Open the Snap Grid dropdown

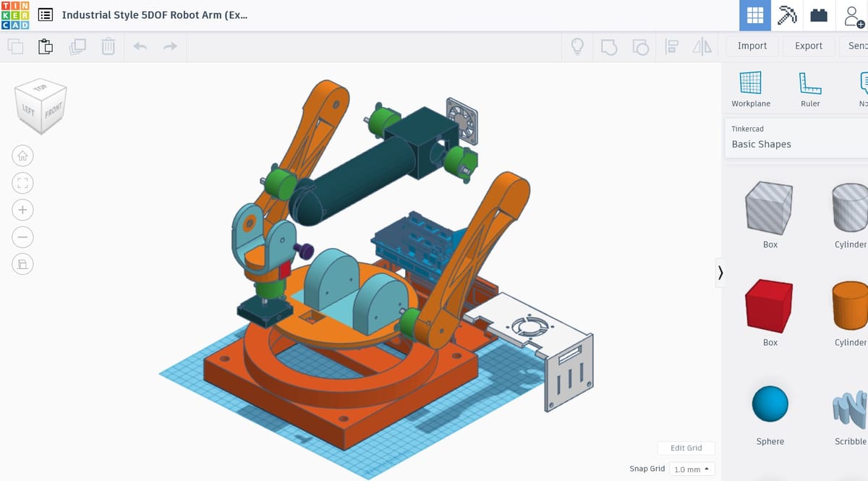tap(691, 469)
